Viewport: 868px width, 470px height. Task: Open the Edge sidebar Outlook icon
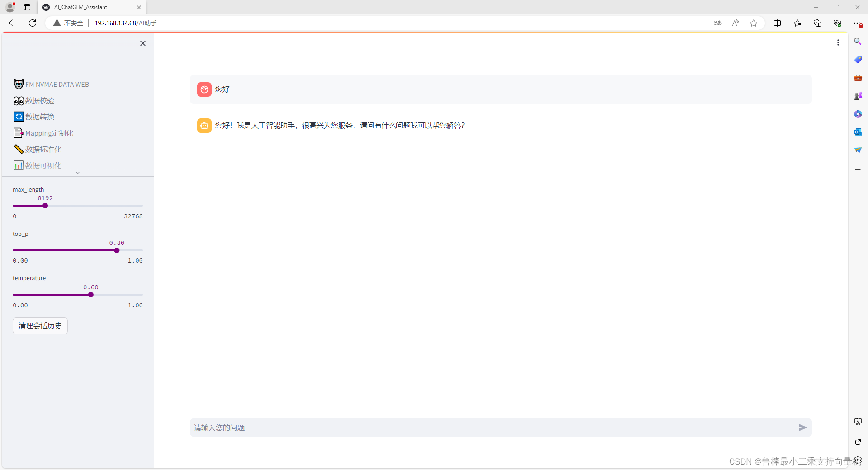[858, 132]
